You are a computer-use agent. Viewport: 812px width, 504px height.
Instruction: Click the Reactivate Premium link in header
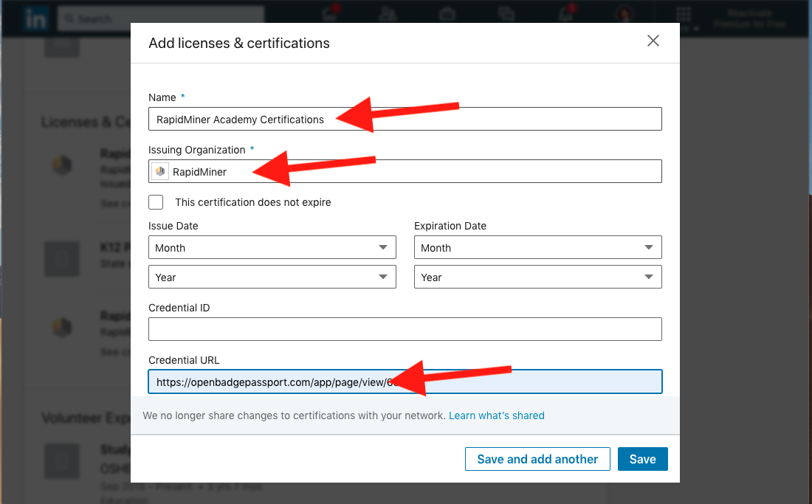pos(749,18)
